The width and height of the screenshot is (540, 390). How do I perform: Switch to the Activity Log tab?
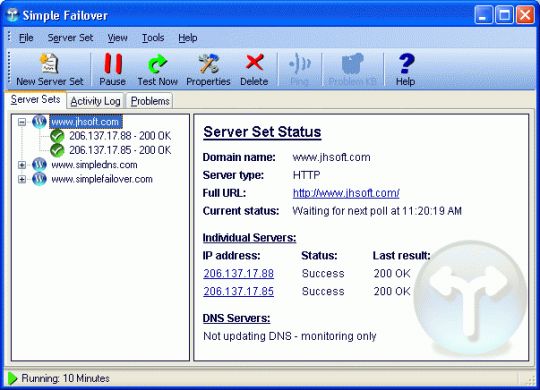coord(95,101)
